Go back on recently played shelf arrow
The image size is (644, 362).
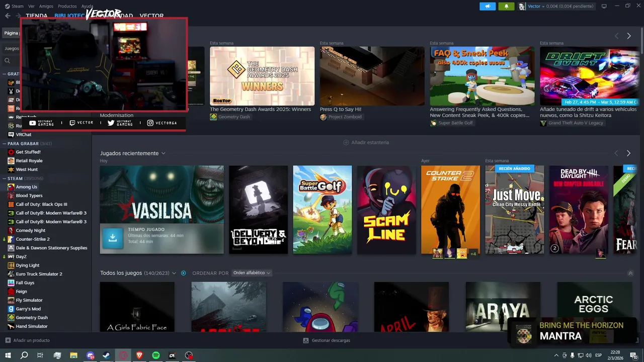click(x=616, y=153)
